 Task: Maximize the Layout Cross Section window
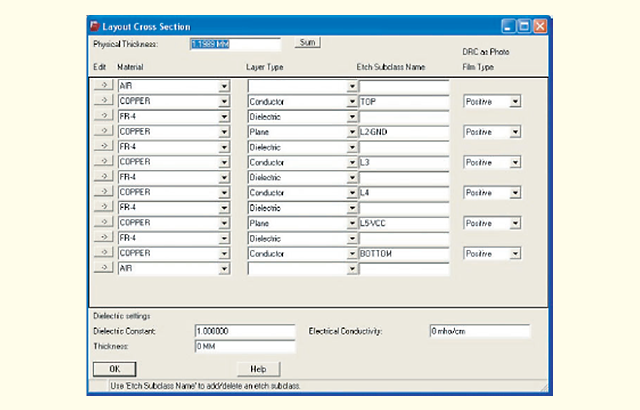point(524,26)
